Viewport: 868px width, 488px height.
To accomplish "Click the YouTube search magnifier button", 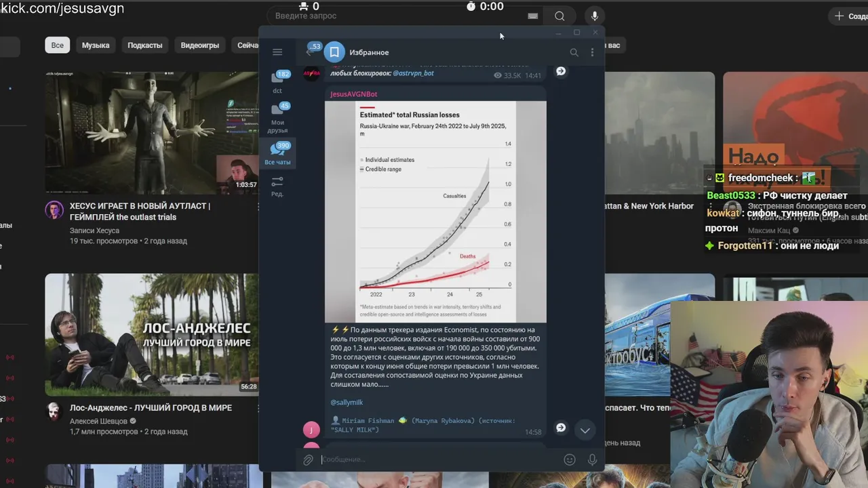I will coord(559,16).
